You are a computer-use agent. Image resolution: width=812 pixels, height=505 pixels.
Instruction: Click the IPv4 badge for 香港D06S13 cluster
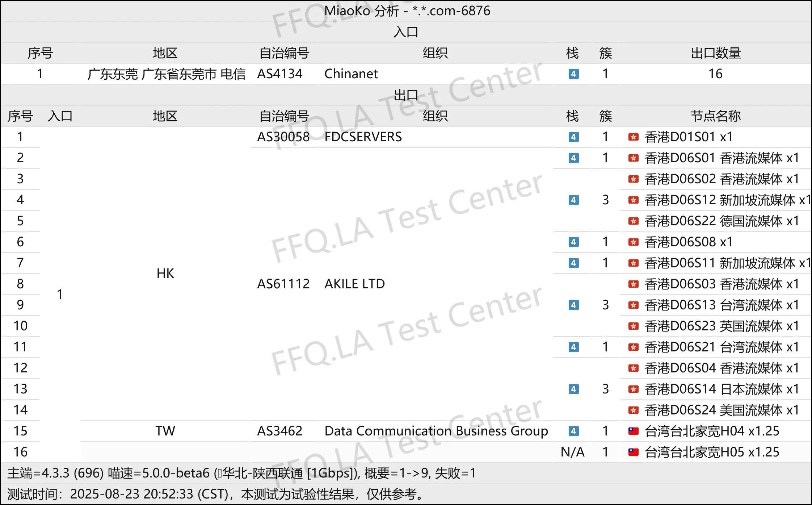[x=573, y=305]
